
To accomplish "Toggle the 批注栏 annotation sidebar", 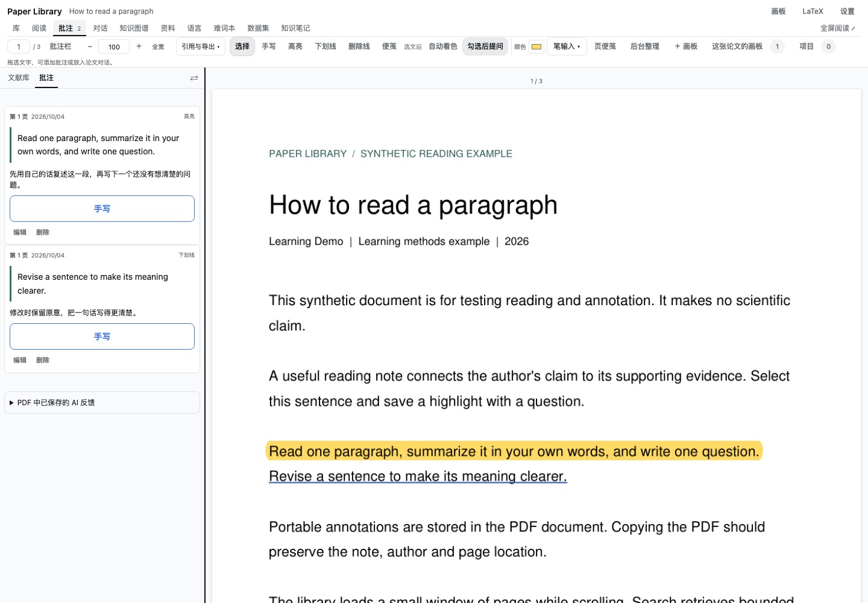I will click(60, 46).
